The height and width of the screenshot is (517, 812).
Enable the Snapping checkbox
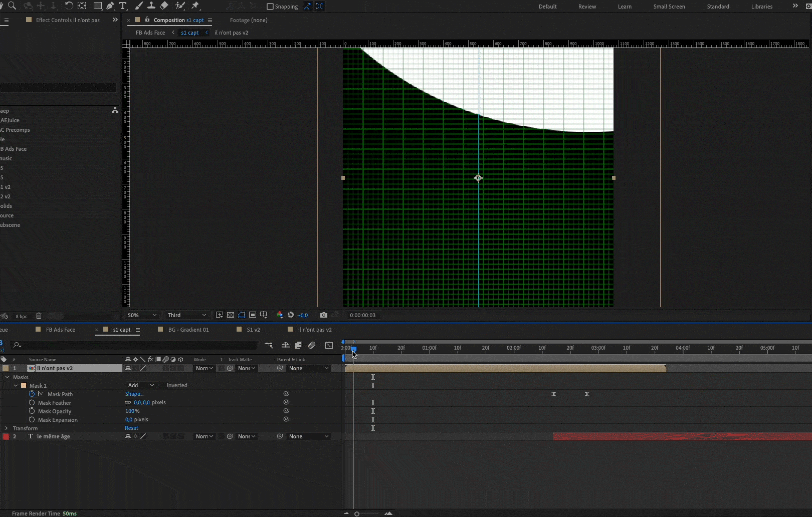click(270, 7)
